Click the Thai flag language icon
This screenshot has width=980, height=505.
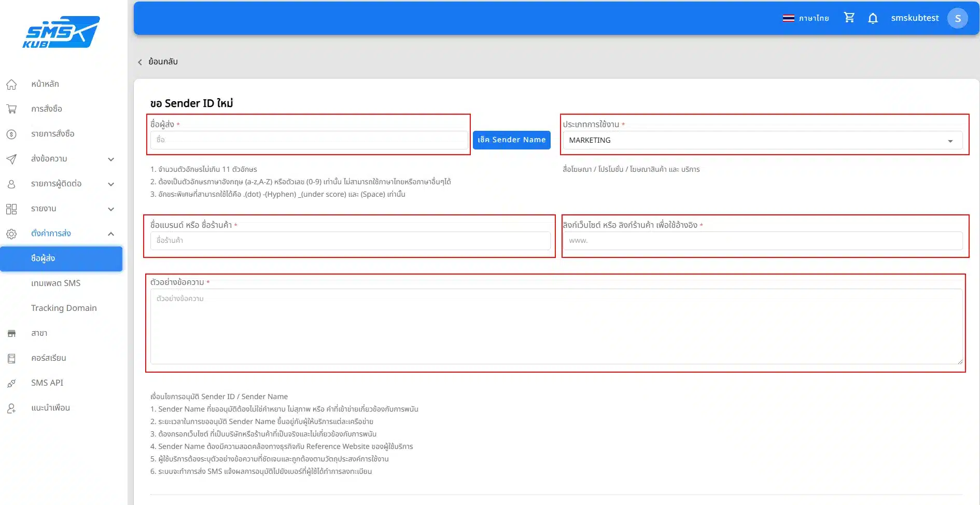(788, 18)
